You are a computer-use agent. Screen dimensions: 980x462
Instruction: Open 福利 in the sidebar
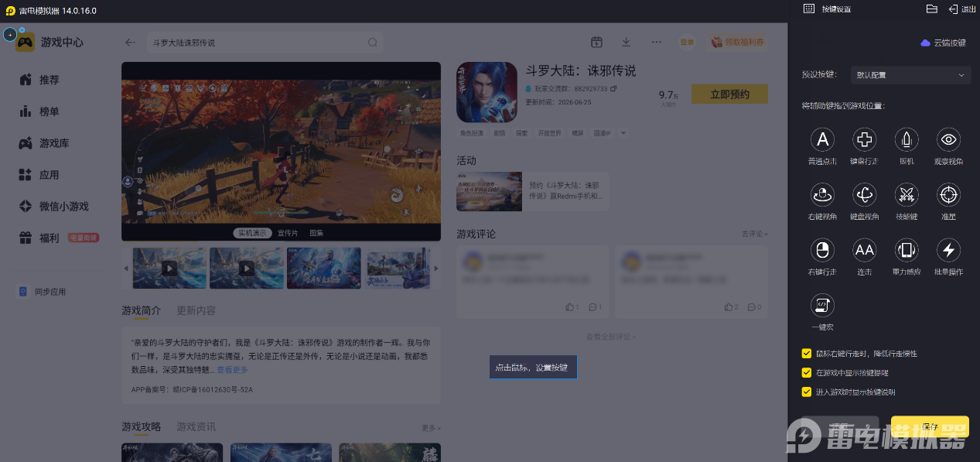click(49, 238)
